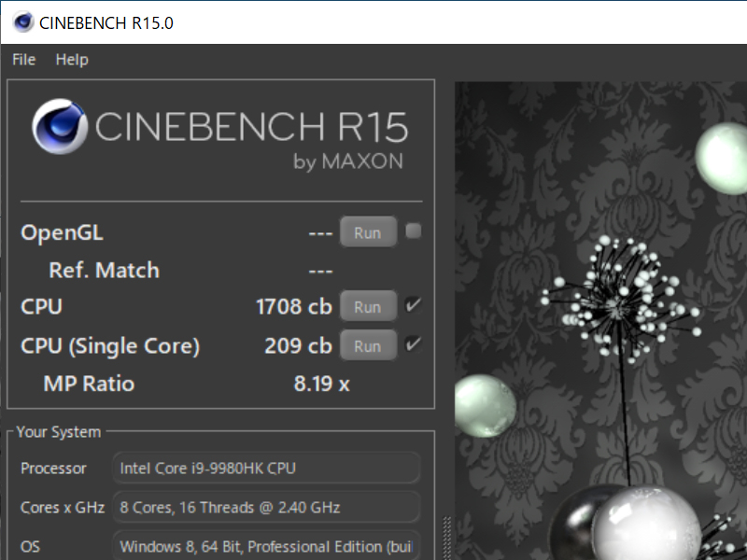Uncheck the CPU test checkbox

[x=413, y=305]
